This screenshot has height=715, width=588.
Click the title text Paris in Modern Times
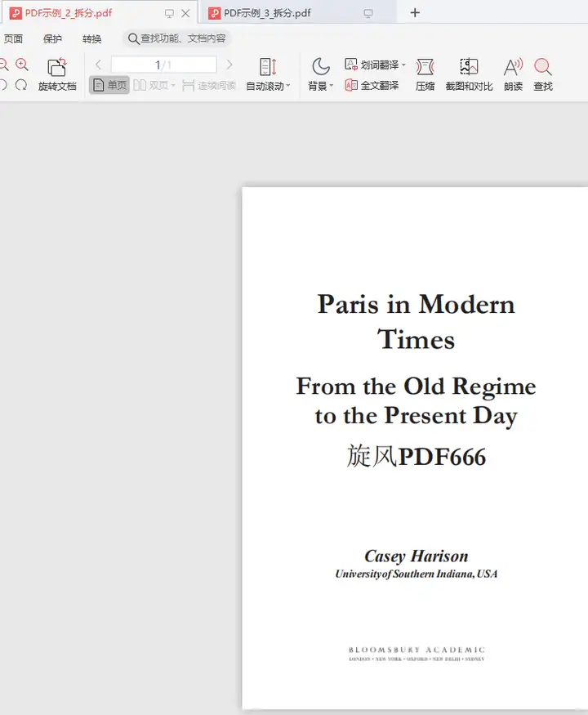point(416,322)
